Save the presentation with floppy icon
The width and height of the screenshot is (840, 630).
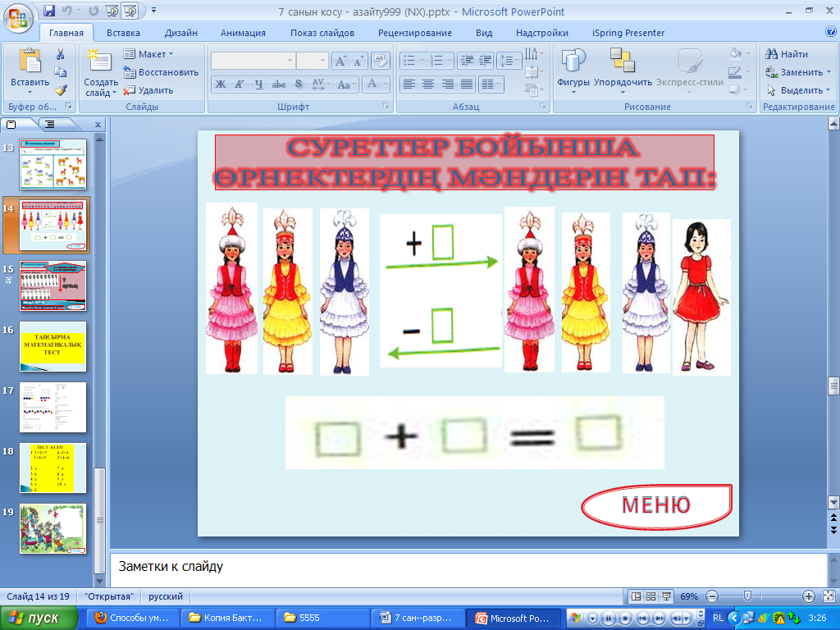point(49,11)
